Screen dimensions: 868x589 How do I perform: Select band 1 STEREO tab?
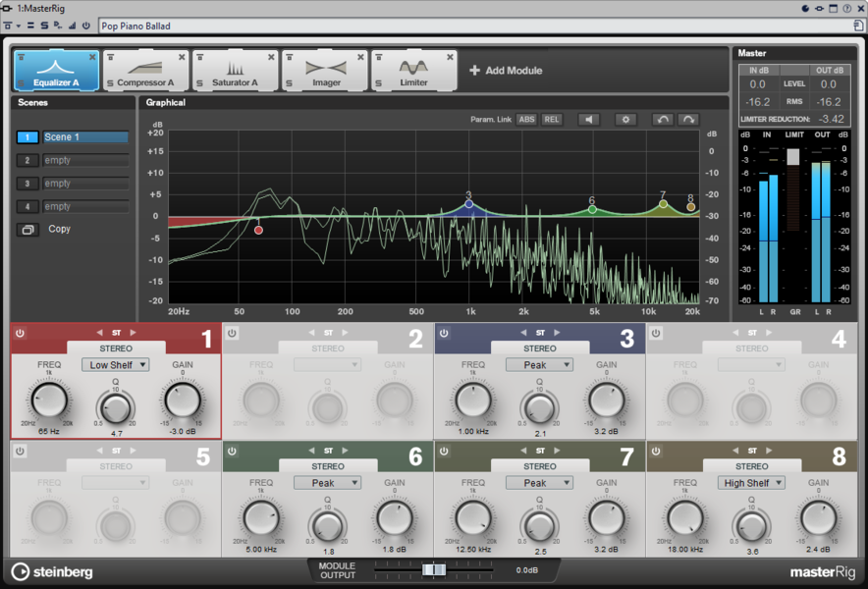click(116, 348)
